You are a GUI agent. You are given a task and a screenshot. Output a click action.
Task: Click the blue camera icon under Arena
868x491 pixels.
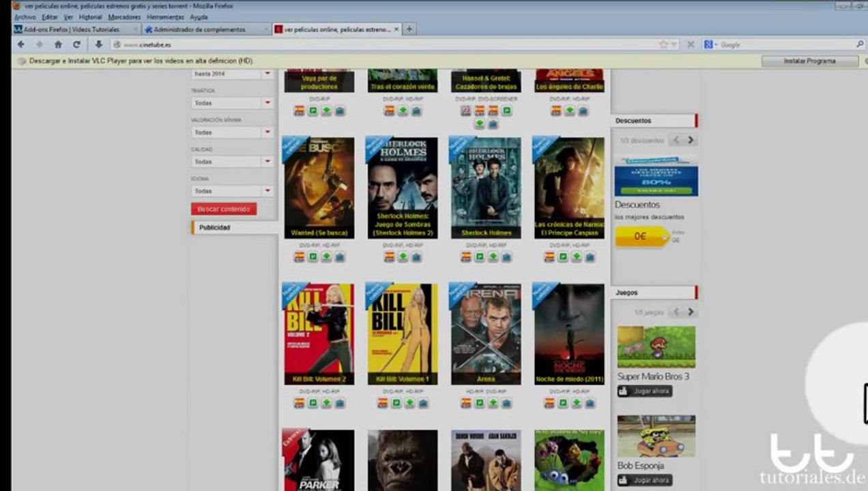click(x=506, y=402)
